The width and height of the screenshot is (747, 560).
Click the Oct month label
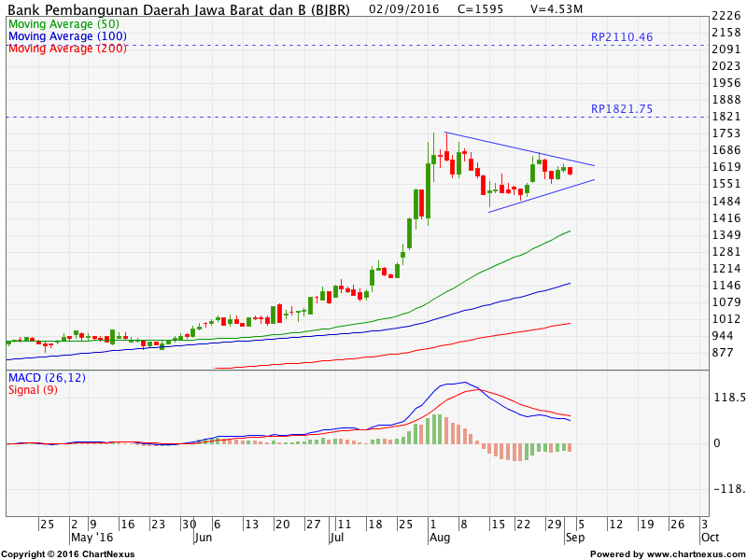[x=710, y=538]
